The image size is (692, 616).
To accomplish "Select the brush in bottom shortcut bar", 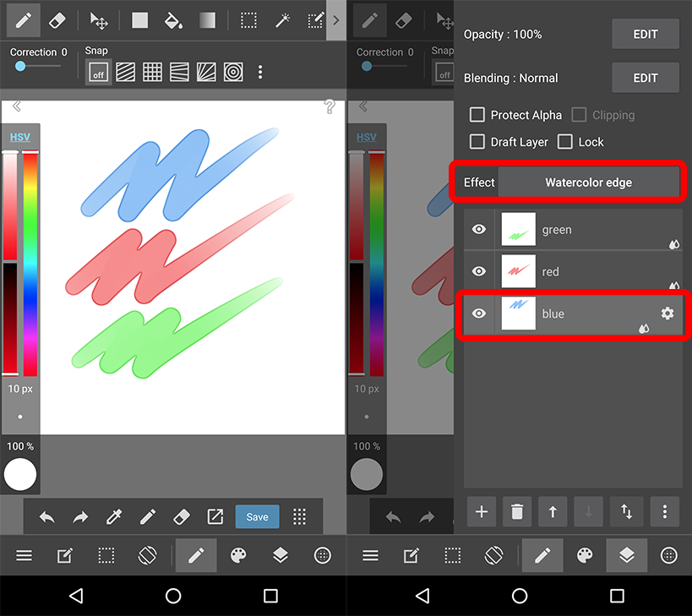I will (x=147, y=517).
